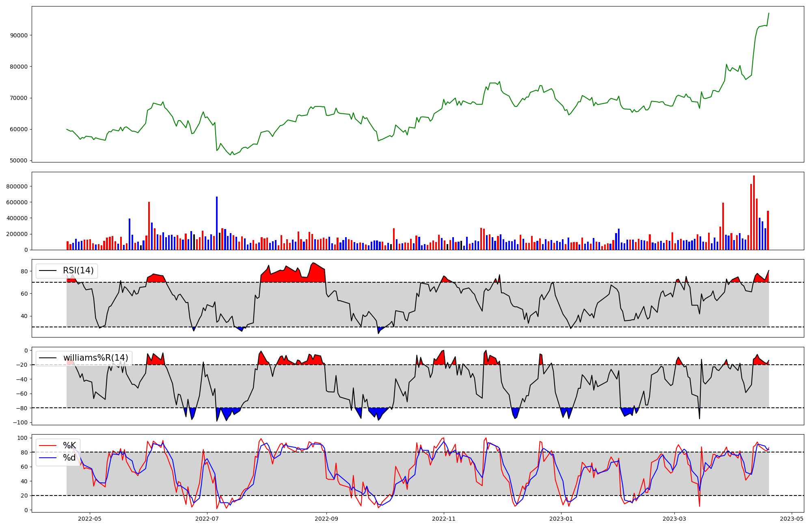Click the tallest blue volume bar
The width and height of the screenshot is (812, 528).
click(217, 223)
